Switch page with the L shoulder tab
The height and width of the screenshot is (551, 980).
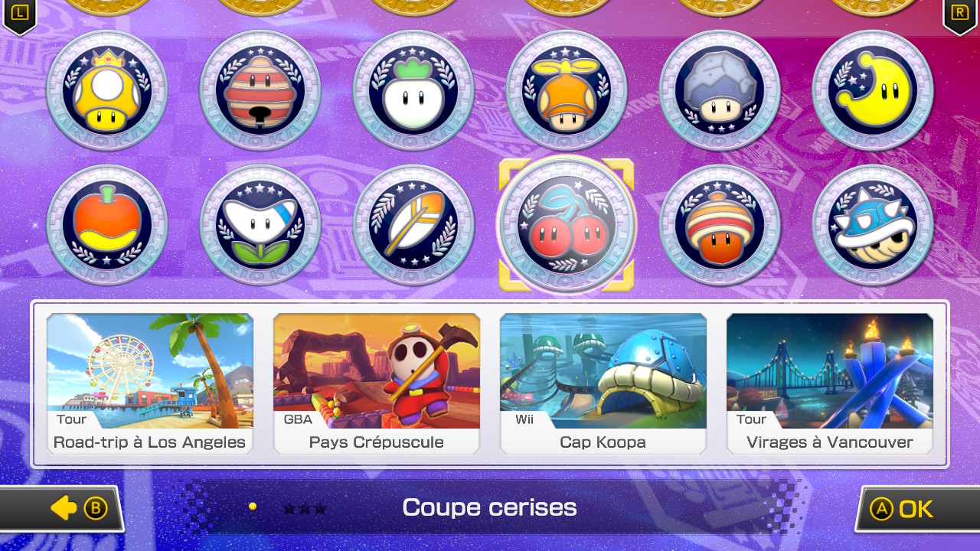(x=19, y=15)
